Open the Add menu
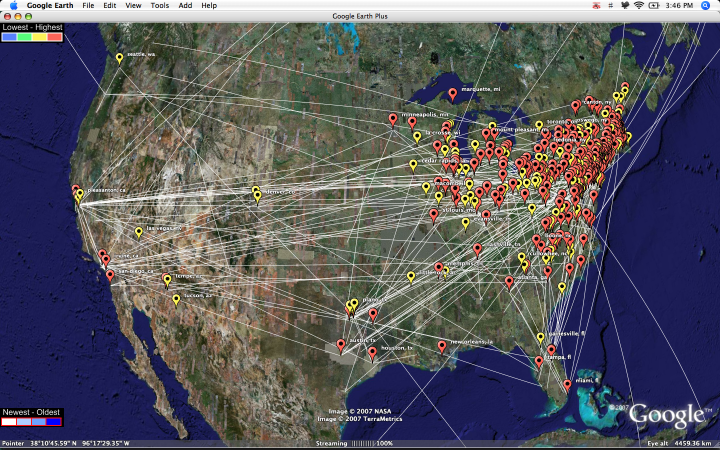The image size is (720, 450). click(x=185, y=6)
